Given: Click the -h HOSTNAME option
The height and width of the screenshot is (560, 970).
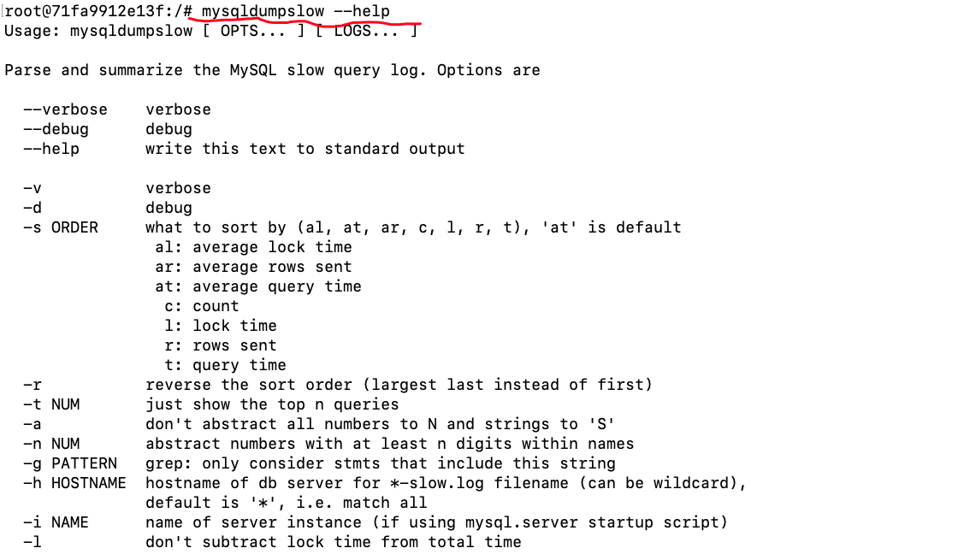Looking at the screenshot, I should (x=74, y=483).
